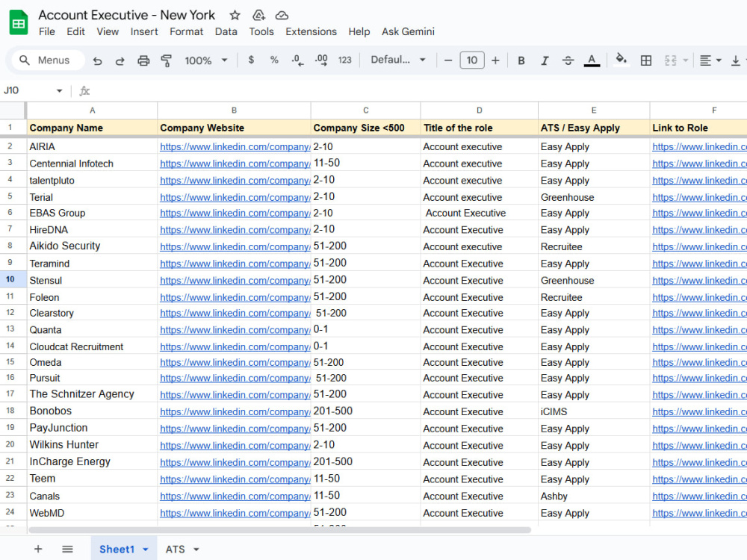Print the spreadsheet

click(143, 60)
